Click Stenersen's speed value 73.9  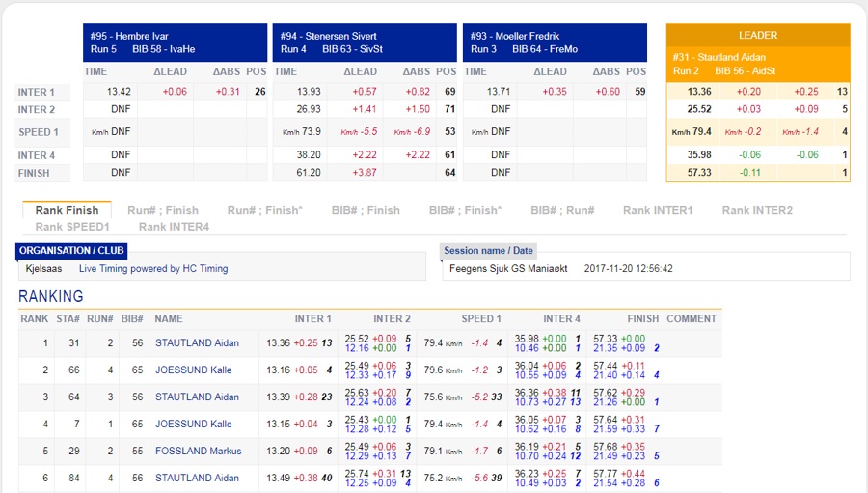click(312, 131)
